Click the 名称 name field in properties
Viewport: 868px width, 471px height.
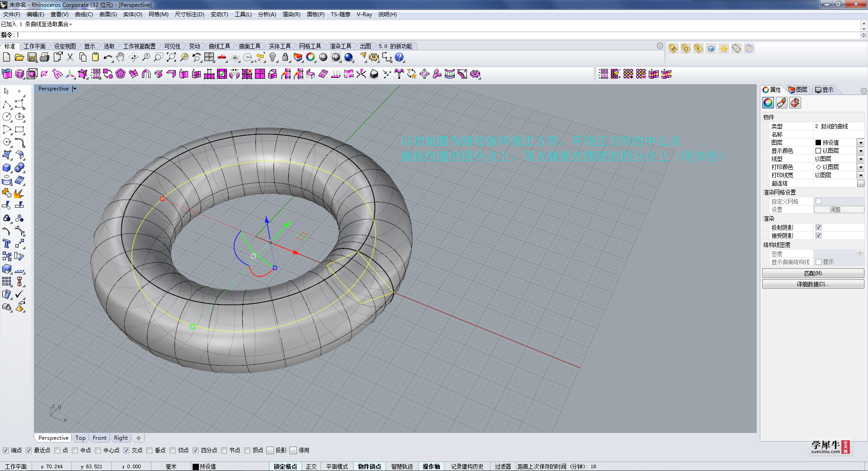(839, 134)
